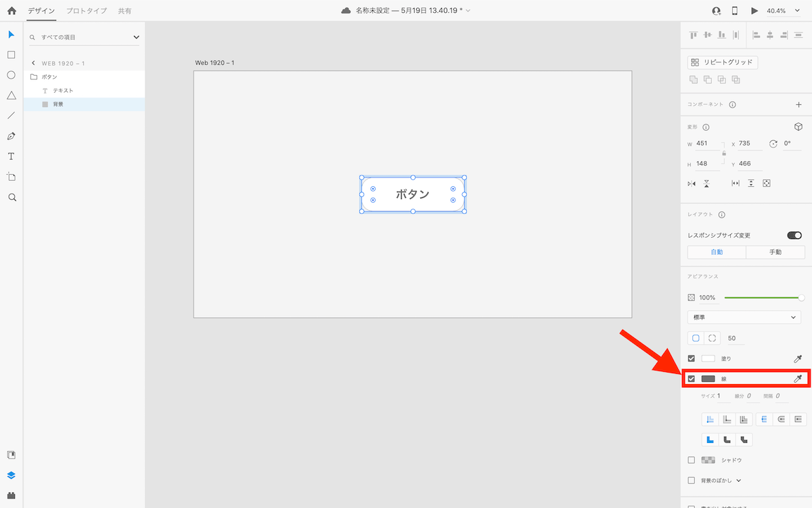Screen dimensions: 812x508
Task: Open the zoom level 40.4% dropdown
Action: (x=782, y=10)
